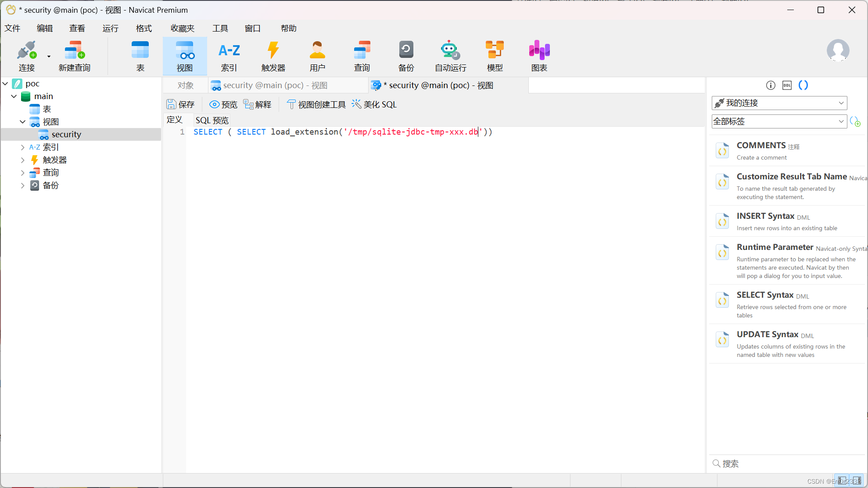The height and width of the screenshot is (488, 868).
Task: Expand the 索引 tree node
Action: [22, 147]
